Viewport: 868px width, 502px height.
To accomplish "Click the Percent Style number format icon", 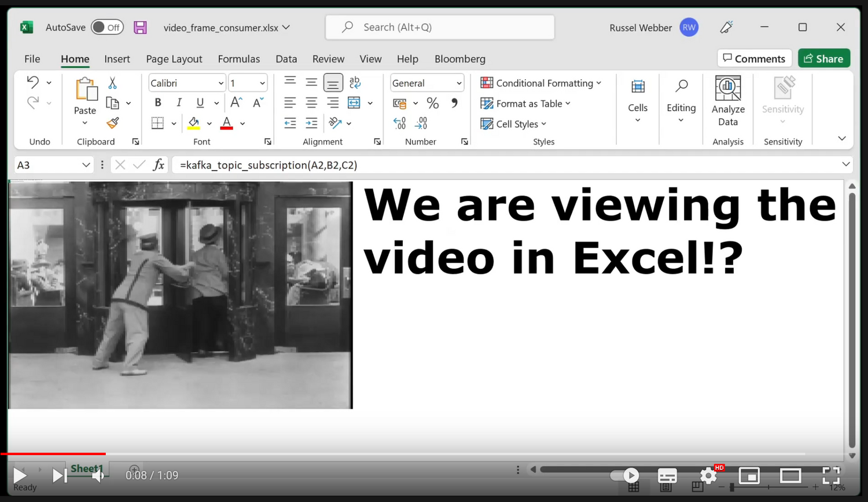I will click(x=432, y=102).
